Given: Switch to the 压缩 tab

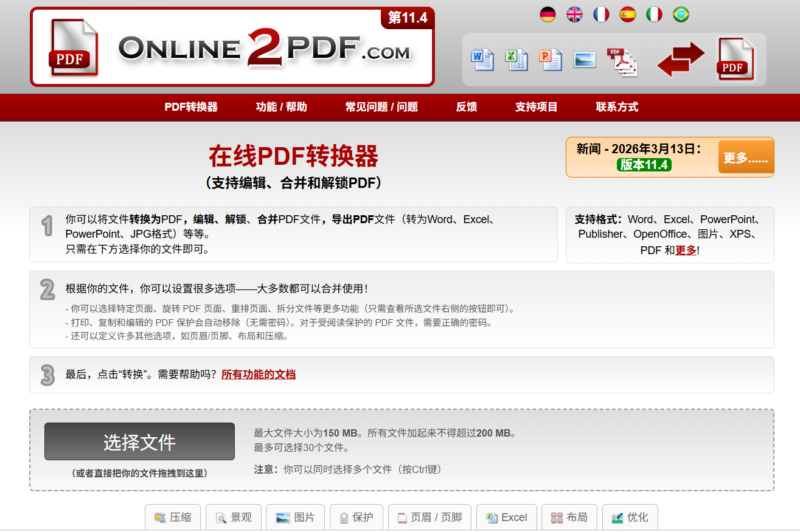Looking at the screenshot, I should pos(173,517).
